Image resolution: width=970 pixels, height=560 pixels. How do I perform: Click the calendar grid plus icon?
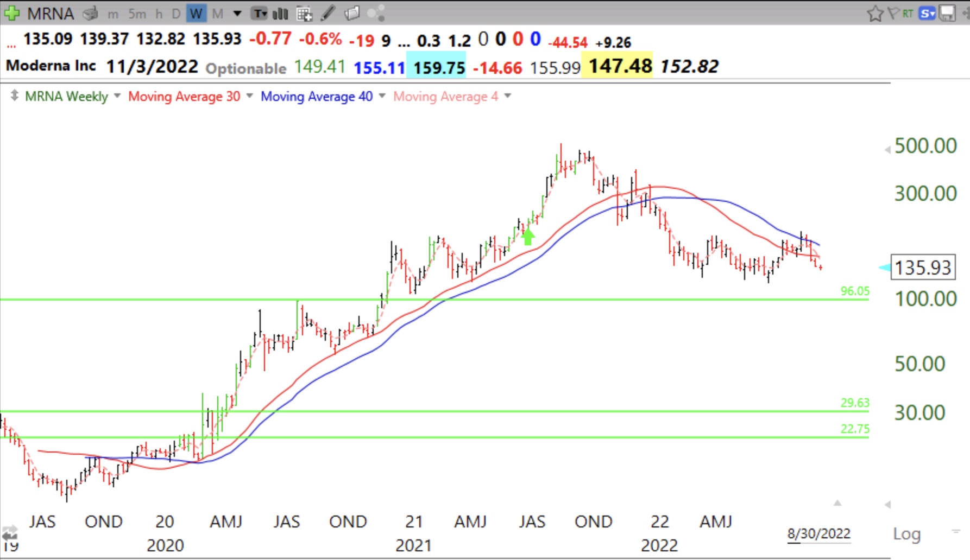coord(305,13)
